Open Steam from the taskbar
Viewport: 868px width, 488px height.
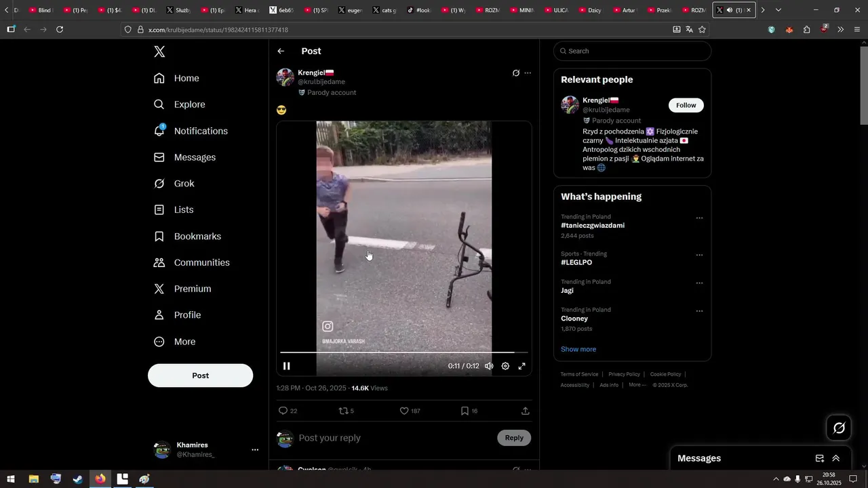pos(78,479)
